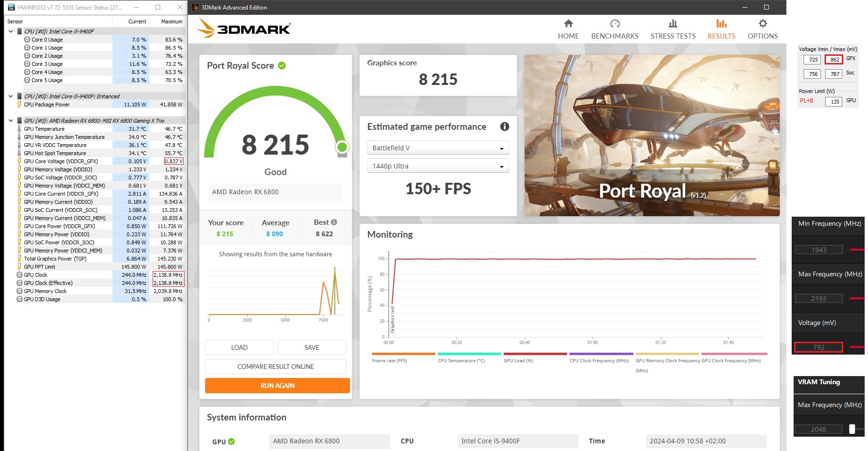Collapse the i5-9400F Enhanced sensor group
Viewport: 868px width, 451px height.
[10, 96]
